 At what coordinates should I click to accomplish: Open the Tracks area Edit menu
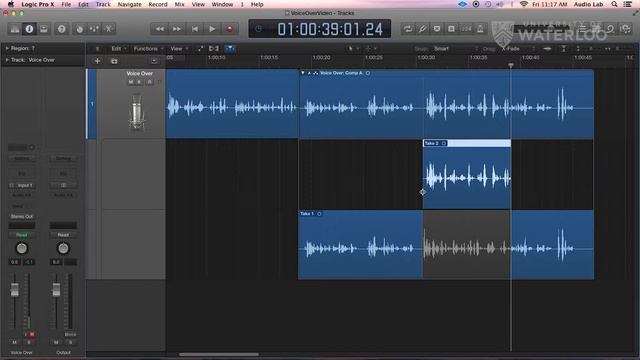(x=119, y=49)
